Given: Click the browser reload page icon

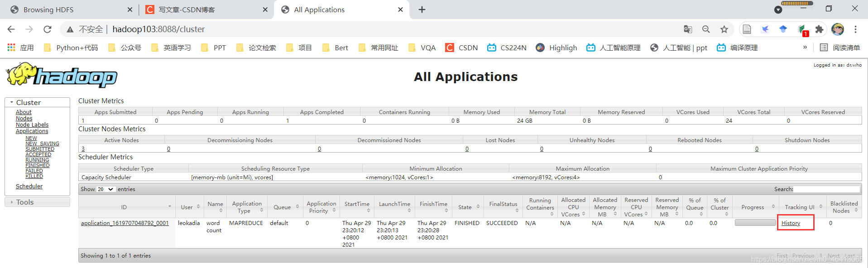Looking at the screenshot, I should [47, 29].
